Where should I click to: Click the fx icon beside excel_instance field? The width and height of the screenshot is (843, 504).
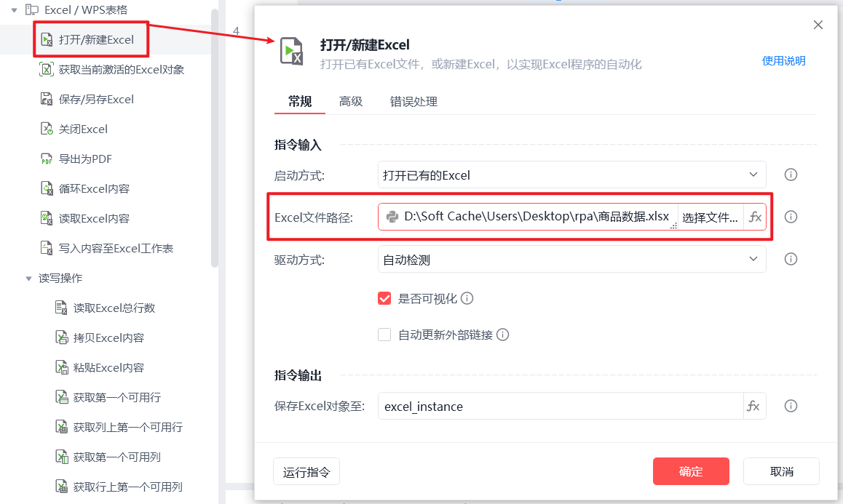click(753, 407)
